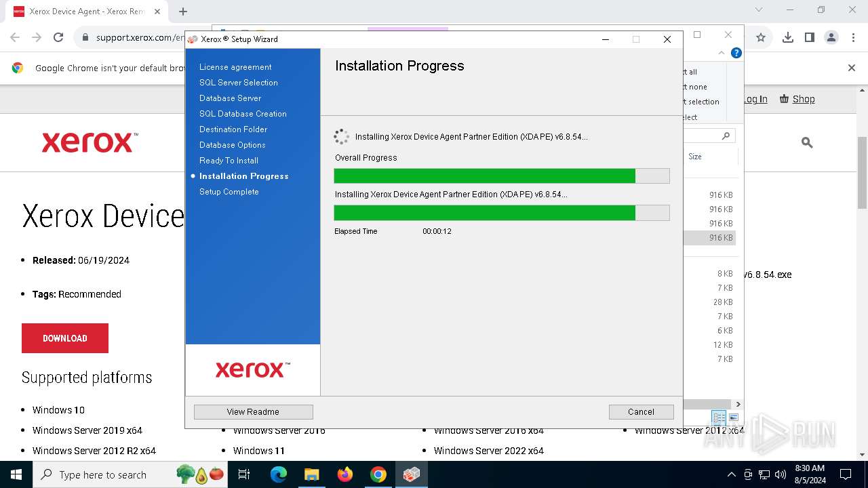This screenshot has height=488, width=868.
Task: Click the Xerox logo in wizard sidebar
Action: click(253, 369)
